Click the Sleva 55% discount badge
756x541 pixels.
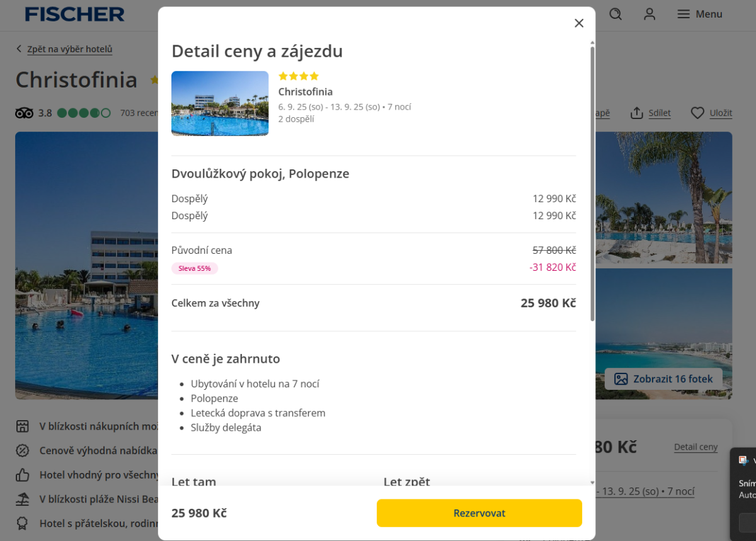[195, 268]
